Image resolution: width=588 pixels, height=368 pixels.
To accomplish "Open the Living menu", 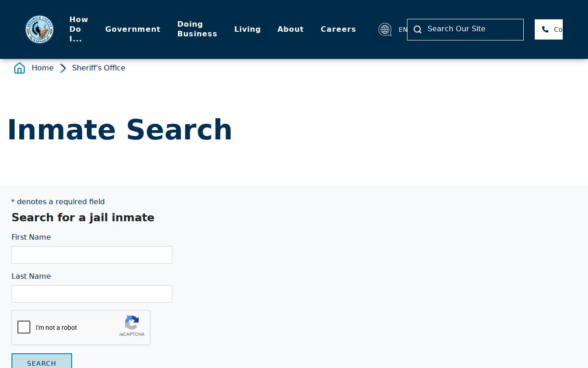I will tap(247, 29).
